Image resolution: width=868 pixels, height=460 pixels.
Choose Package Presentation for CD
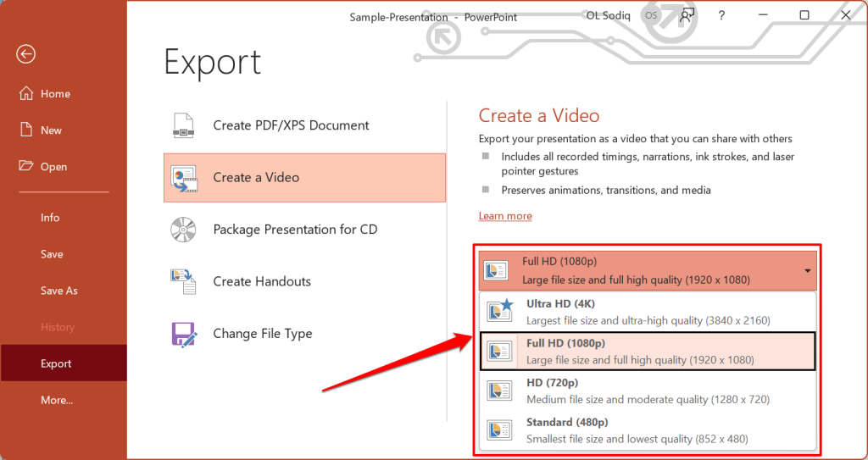(304, 230)
